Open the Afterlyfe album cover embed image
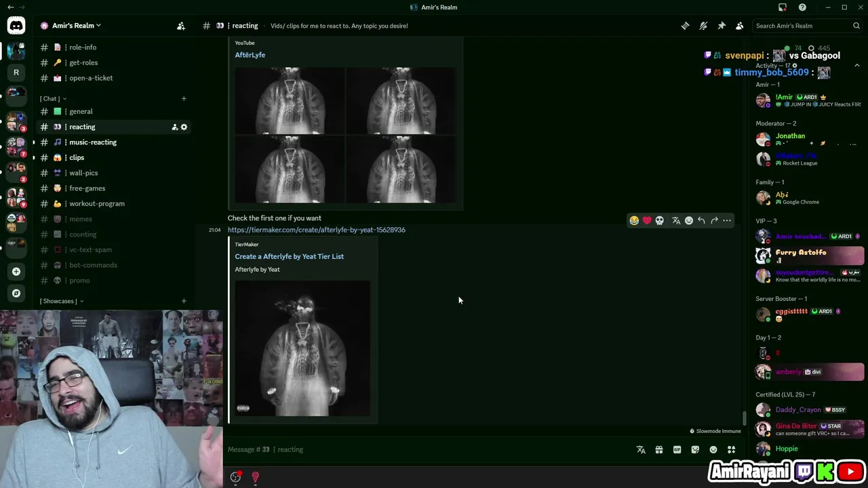 [302, 348]
